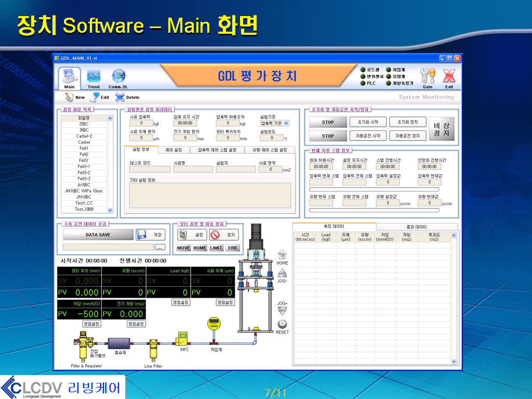Screen dimensions: 532x399
Task: Click the 유량계 status LED
Action: point(389,76)
